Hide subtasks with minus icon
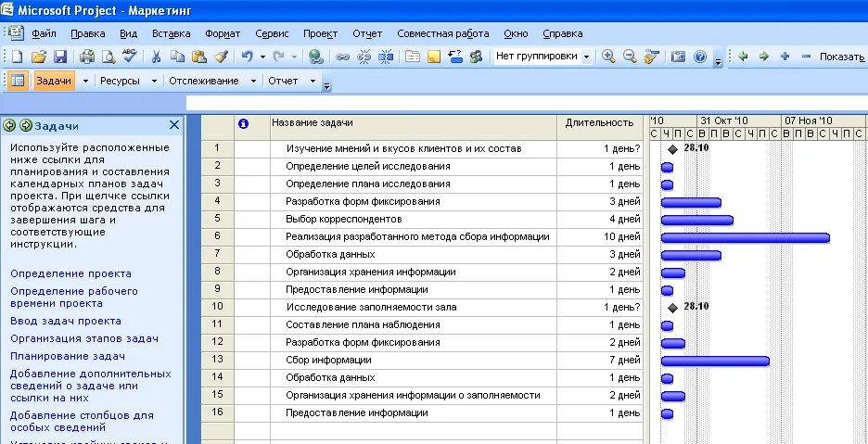The width and height of the screenshot is (868, 444). 806,57
